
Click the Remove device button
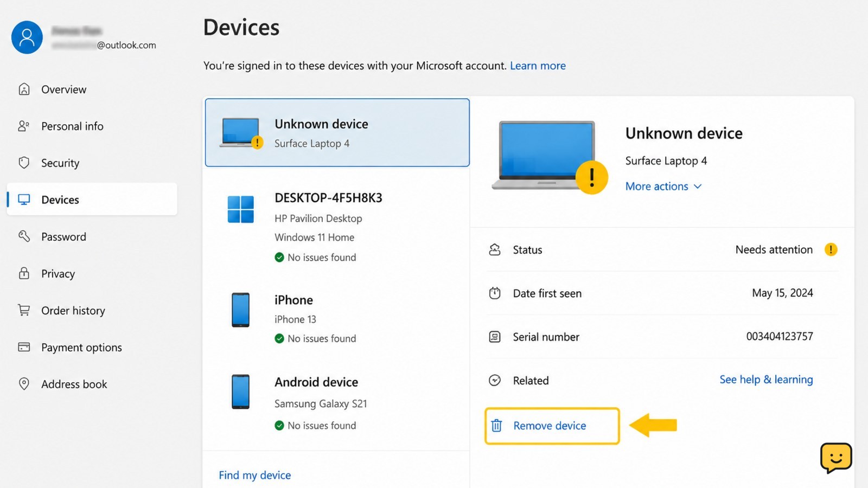pyautogui.click(x=552, y=426)
